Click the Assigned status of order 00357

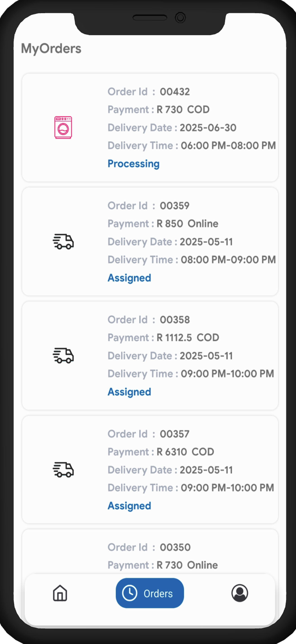coord(129,506)
